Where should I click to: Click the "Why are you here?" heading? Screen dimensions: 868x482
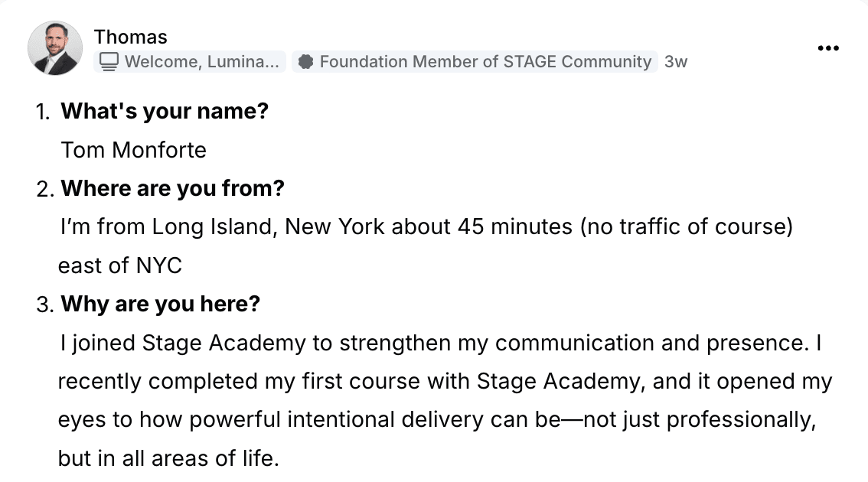(x=161, y=304)
